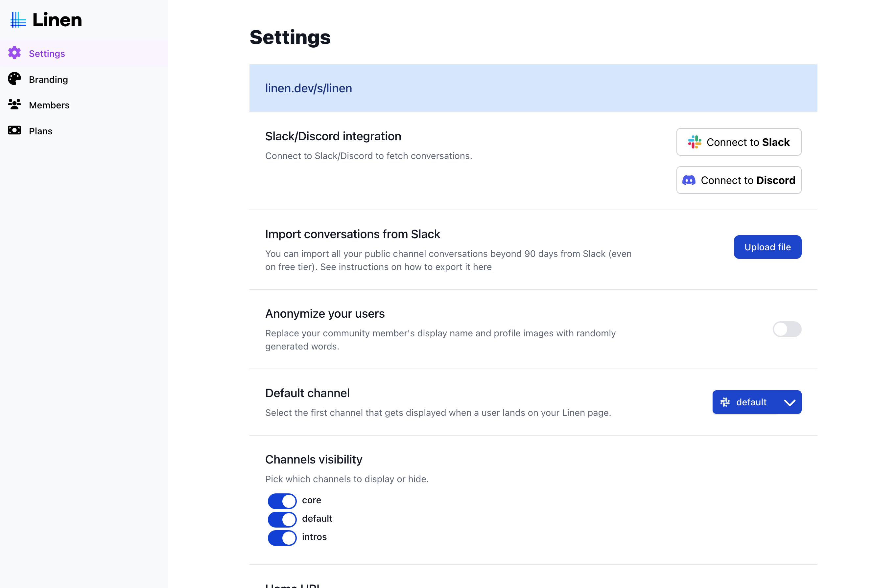Toggle visibility of the intros channel
This screenshot has height=588, width=896.
click(282, 538)
